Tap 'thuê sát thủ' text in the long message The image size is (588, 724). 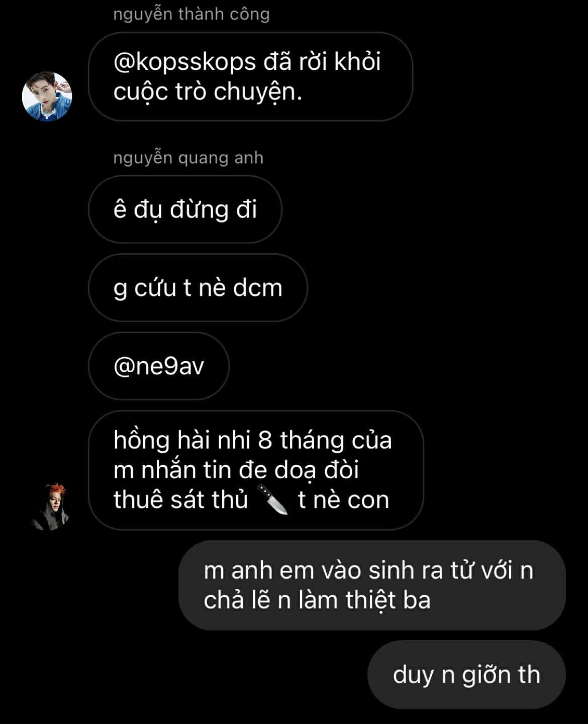(181, 500)
